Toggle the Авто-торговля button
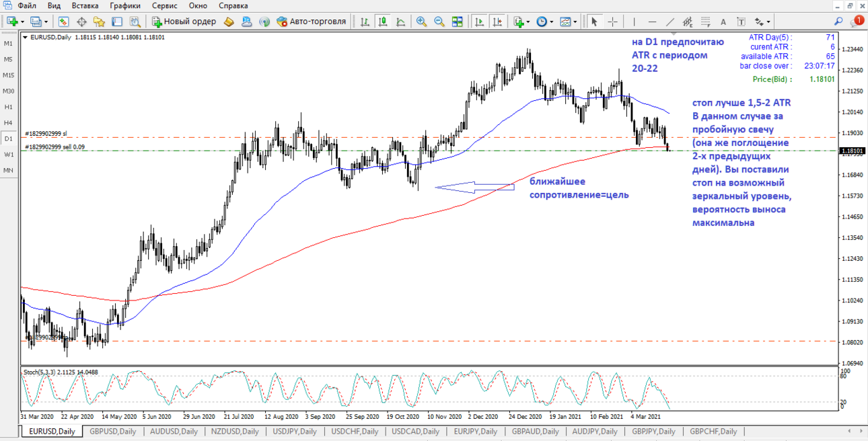 point(311,22)
